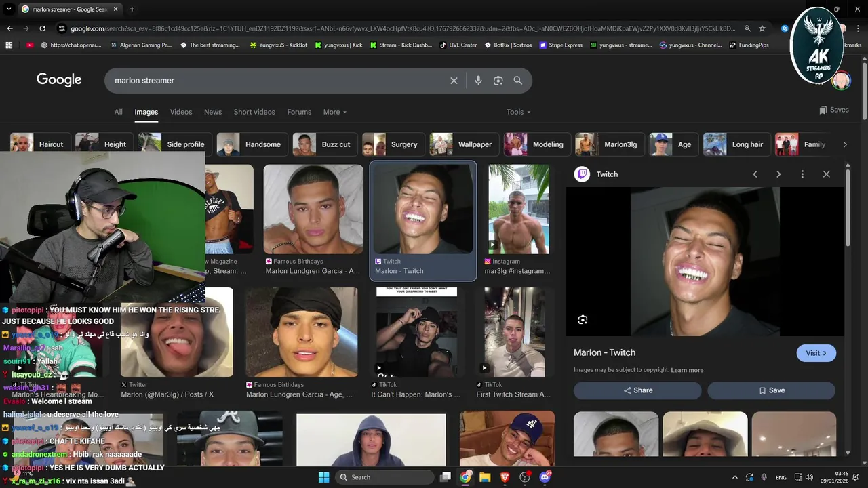Filter by the Marlon3lg chip
Image resolution: width=868 pixels, height=488 pixels.
click(608, 144)
